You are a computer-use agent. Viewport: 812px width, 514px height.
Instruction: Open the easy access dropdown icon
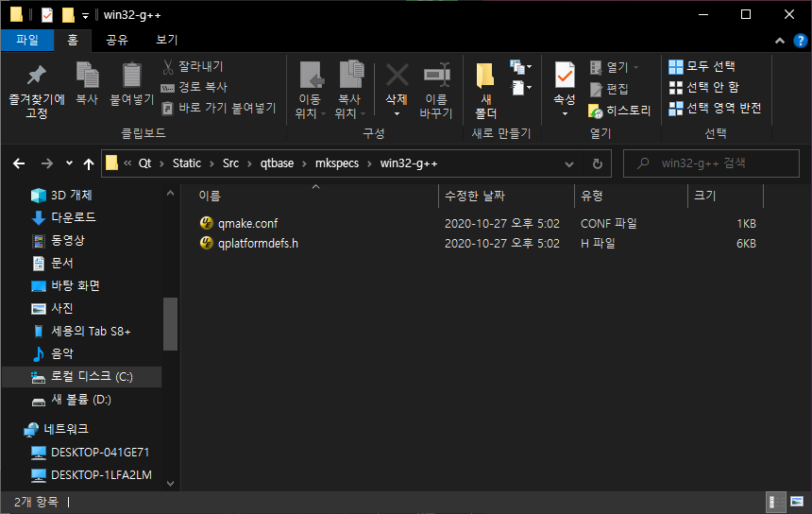tap(520, 88)
